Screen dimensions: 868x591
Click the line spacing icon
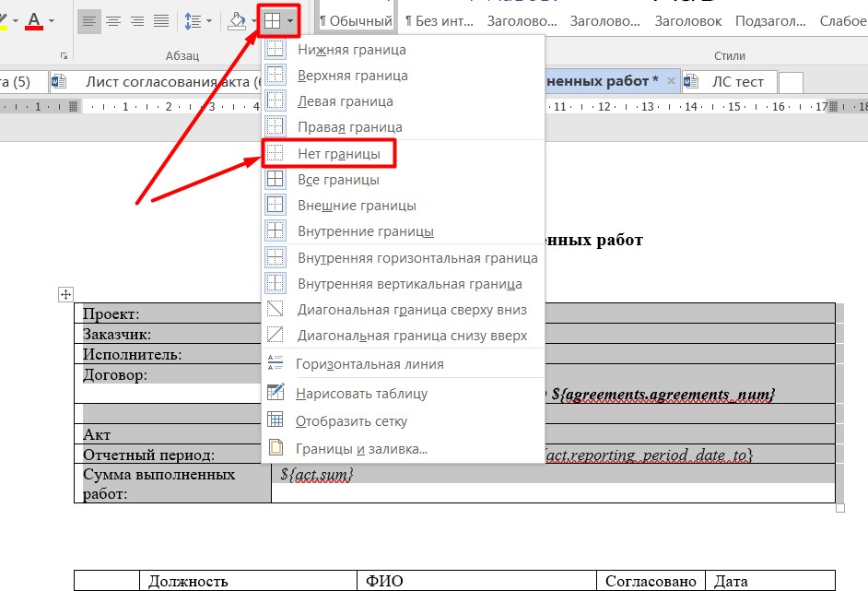(192, 20)
